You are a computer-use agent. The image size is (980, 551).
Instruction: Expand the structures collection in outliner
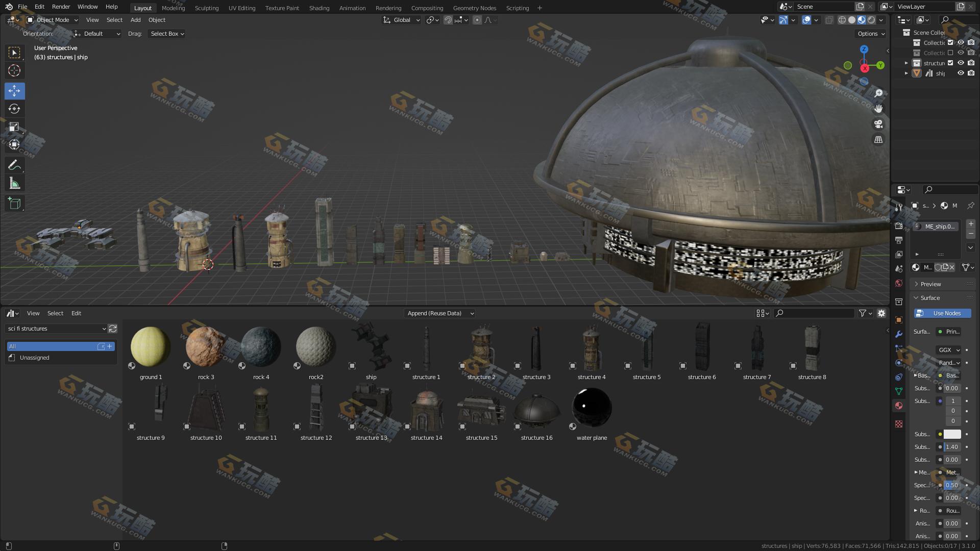click(x=906, y=63)
